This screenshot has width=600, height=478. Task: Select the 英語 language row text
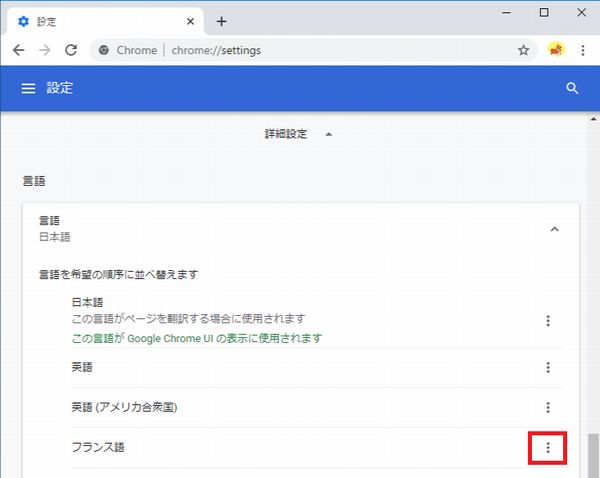click(x=82, y=367)
